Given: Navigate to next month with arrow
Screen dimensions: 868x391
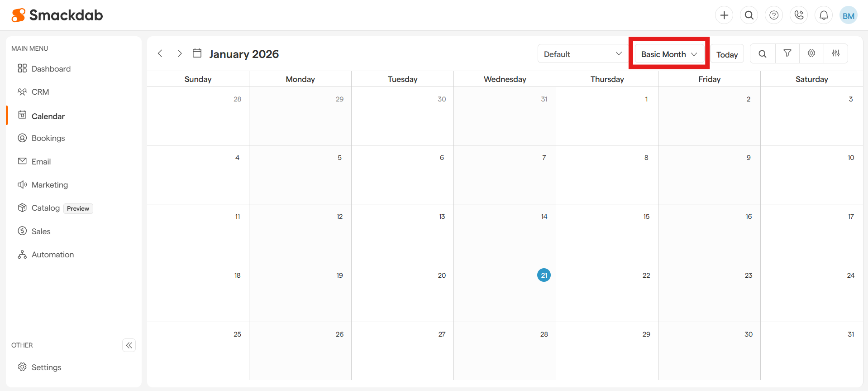Looking at the screenshot, I should click(x=179, y=53).
